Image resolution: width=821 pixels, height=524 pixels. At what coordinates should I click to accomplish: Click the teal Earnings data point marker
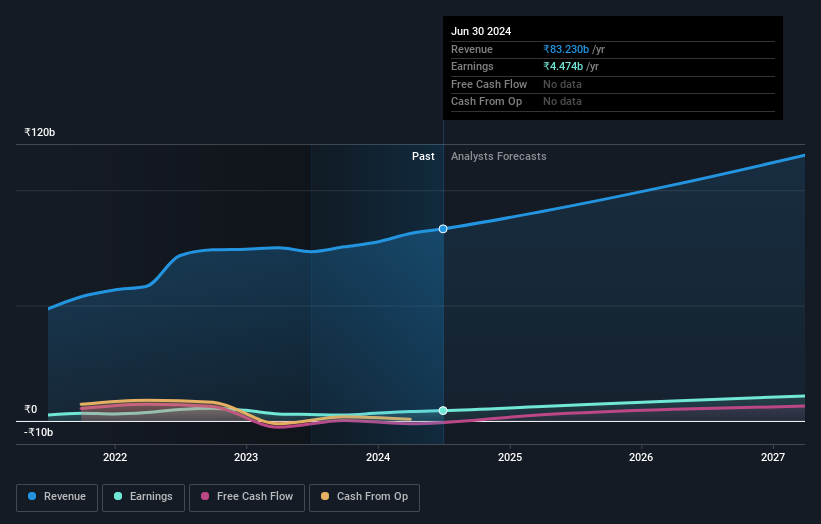click(x=443, y=410)
